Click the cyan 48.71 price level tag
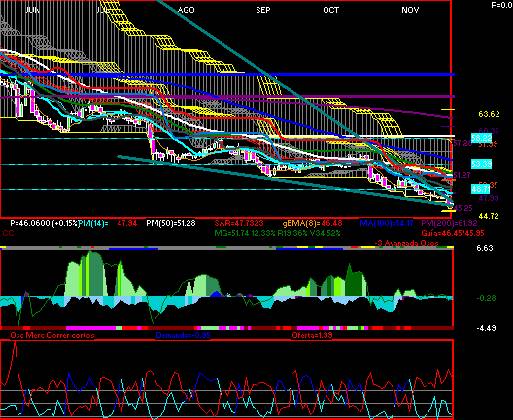 coord(480,189)
